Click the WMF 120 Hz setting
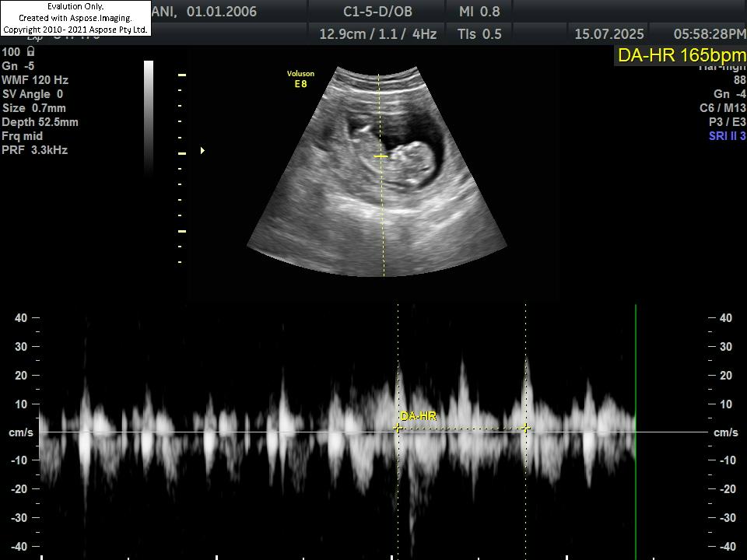 coord(35,80)
